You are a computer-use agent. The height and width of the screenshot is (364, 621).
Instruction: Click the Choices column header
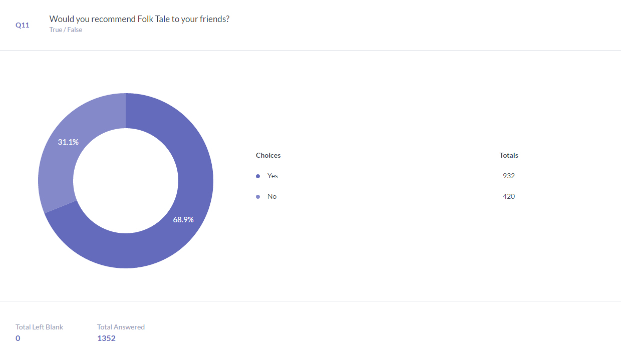[x=268, y=155]
